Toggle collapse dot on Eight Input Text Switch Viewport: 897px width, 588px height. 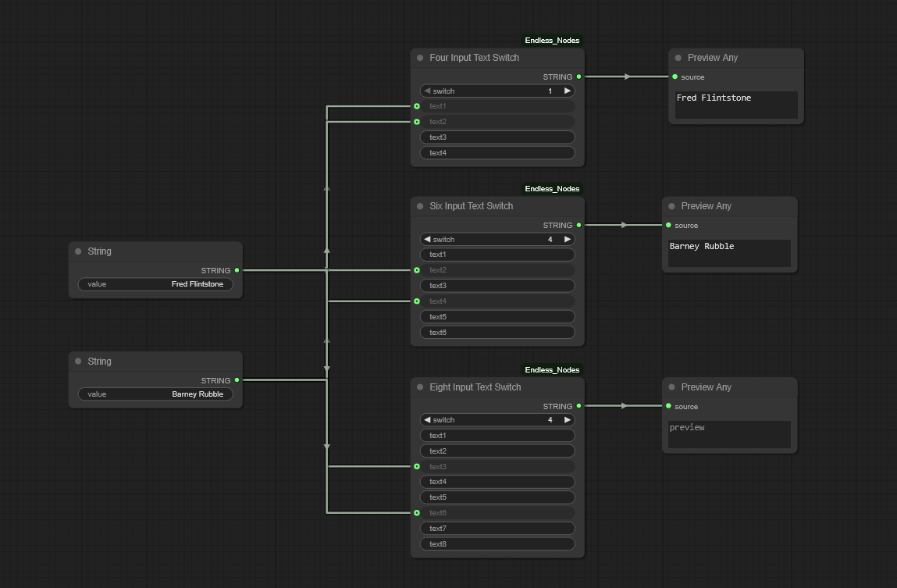tap(419, 387)
